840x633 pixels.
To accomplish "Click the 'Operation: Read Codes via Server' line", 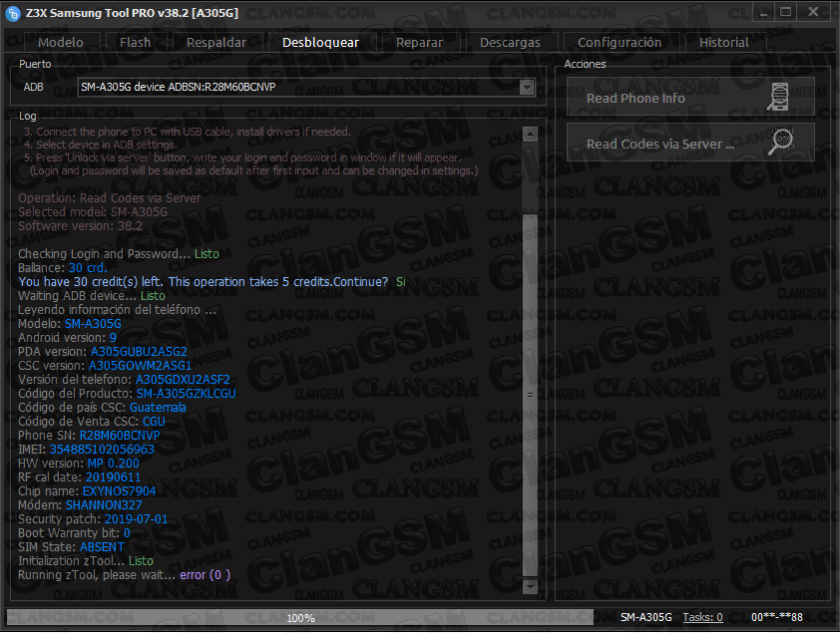I will click(x=110, y=198).
